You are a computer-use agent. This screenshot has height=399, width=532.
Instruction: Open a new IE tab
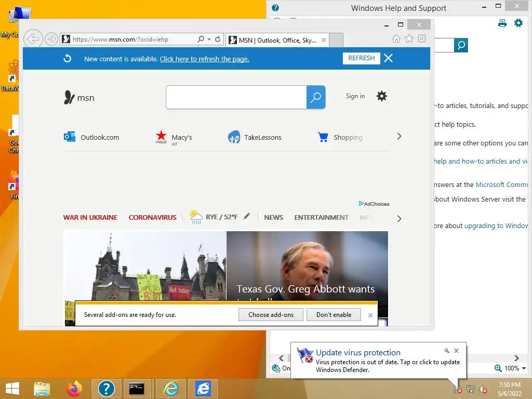[x=336, y=39]
